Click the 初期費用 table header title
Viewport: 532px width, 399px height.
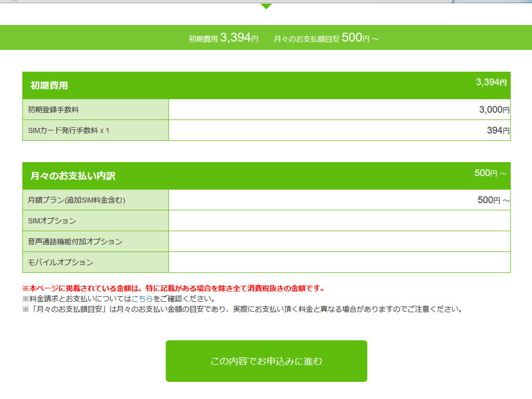[49, 86]
